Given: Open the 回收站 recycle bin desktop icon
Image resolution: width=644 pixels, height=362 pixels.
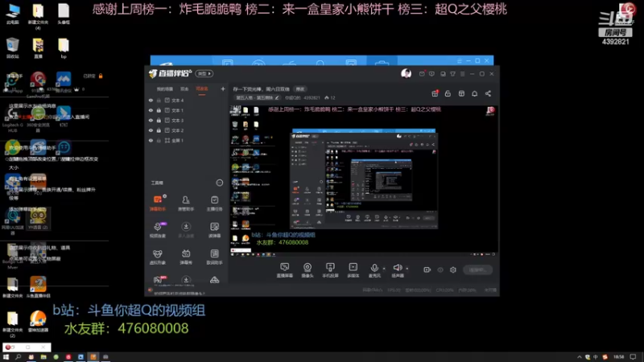Looking at the screenshot, I should [12, 47].
